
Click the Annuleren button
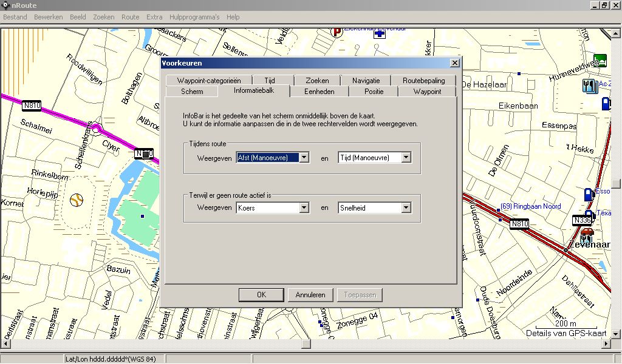point(310,295)
